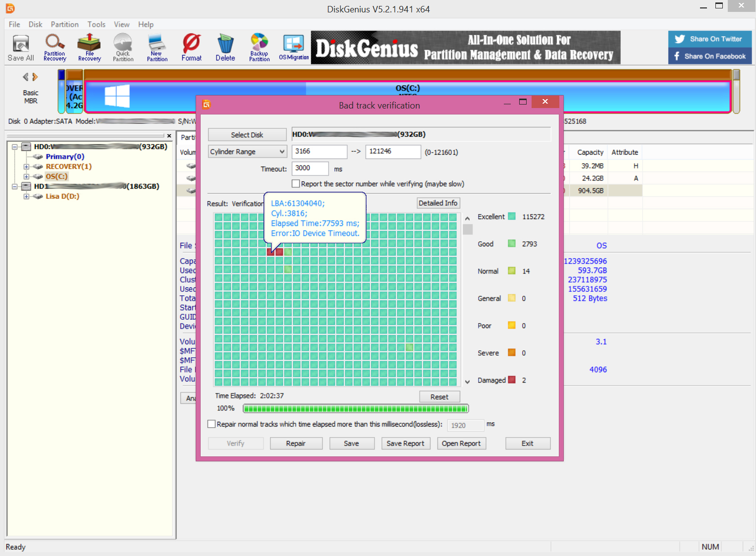Image resolution: width=756 pixels, height=556 pixels.
Task: Collapse the HD0 disk tree node
Action: click(15, 147)
